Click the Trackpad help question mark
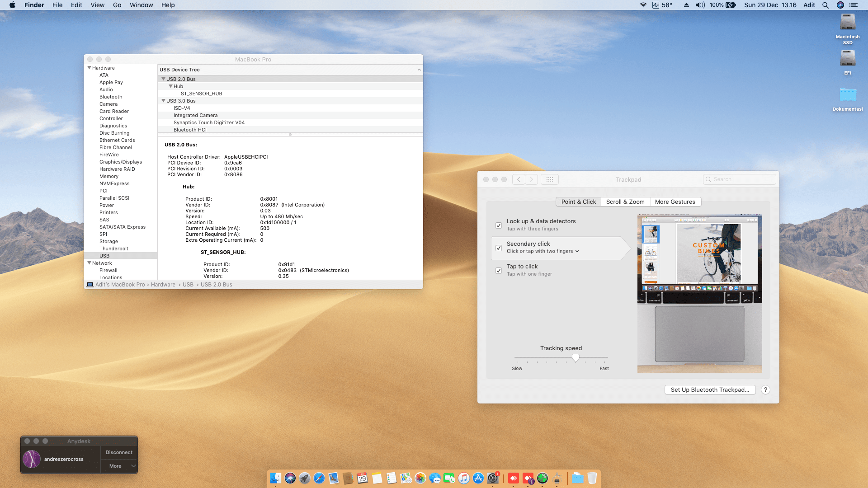 tap(765, 390)
